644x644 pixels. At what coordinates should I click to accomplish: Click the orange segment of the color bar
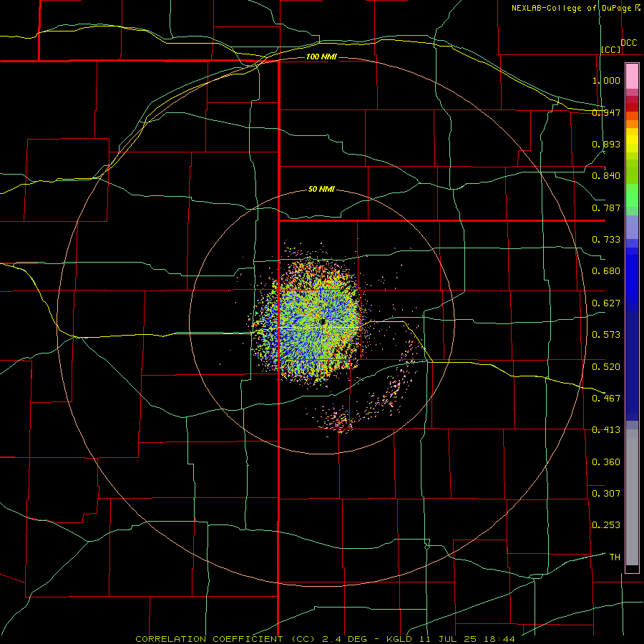point(632,123)
